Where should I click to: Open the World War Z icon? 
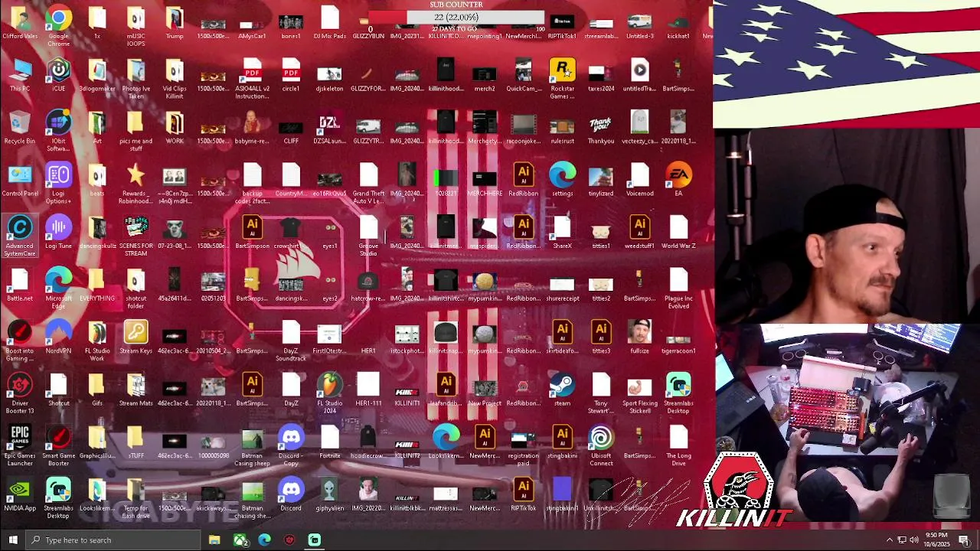pos(678,233)
